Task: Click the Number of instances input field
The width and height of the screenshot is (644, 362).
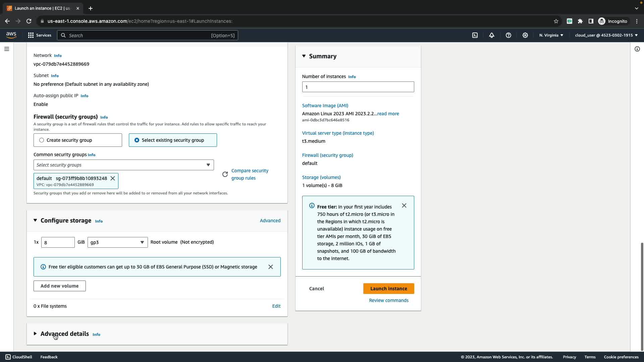Action: 358,87
